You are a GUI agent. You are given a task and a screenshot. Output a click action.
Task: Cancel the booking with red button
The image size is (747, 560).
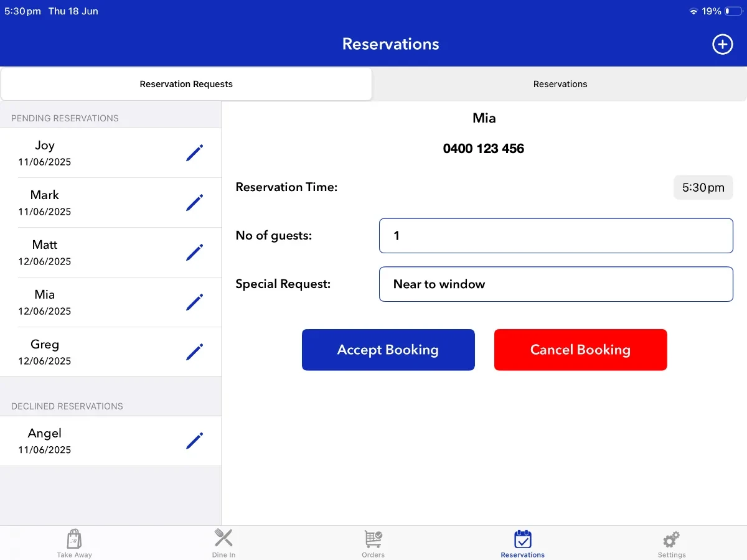click(581, 350)
